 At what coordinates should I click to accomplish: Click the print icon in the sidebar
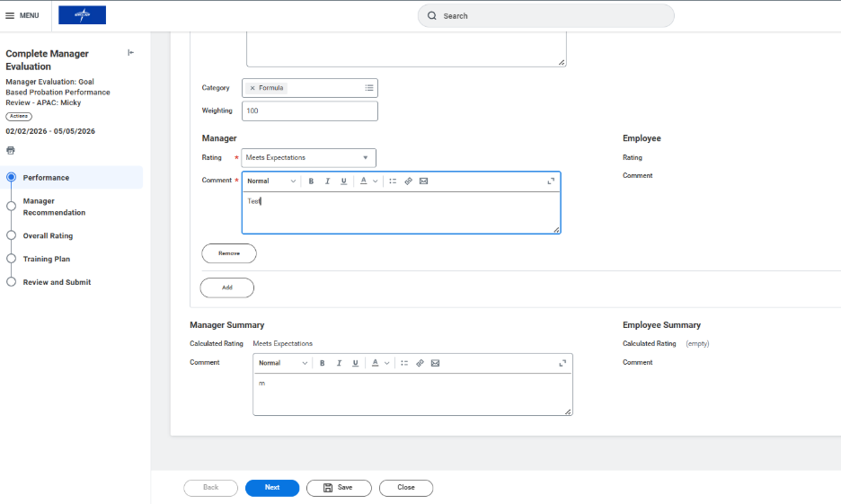click(11, 151)
